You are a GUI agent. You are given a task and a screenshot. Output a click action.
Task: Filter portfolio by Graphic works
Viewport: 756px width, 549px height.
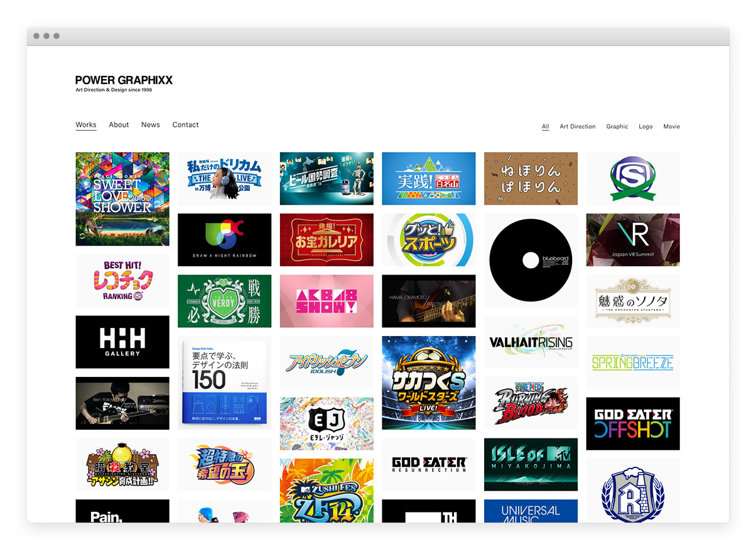[x=617, y=126]
